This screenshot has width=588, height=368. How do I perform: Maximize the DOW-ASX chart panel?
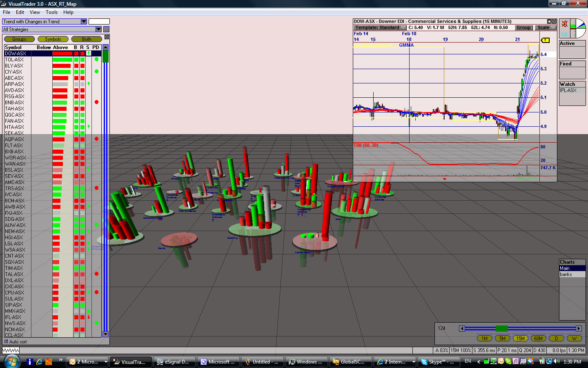tap(550, 21)
